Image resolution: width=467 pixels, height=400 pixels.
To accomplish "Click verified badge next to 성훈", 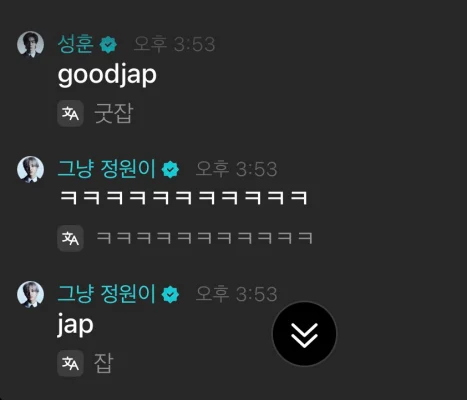I will [109, 45].
